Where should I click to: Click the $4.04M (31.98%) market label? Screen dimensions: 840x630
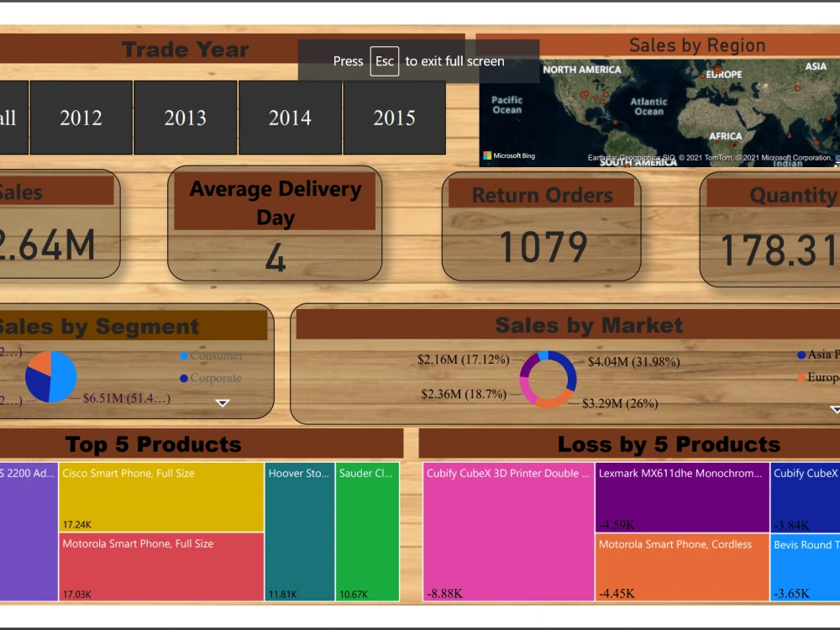tap(633, 362)
